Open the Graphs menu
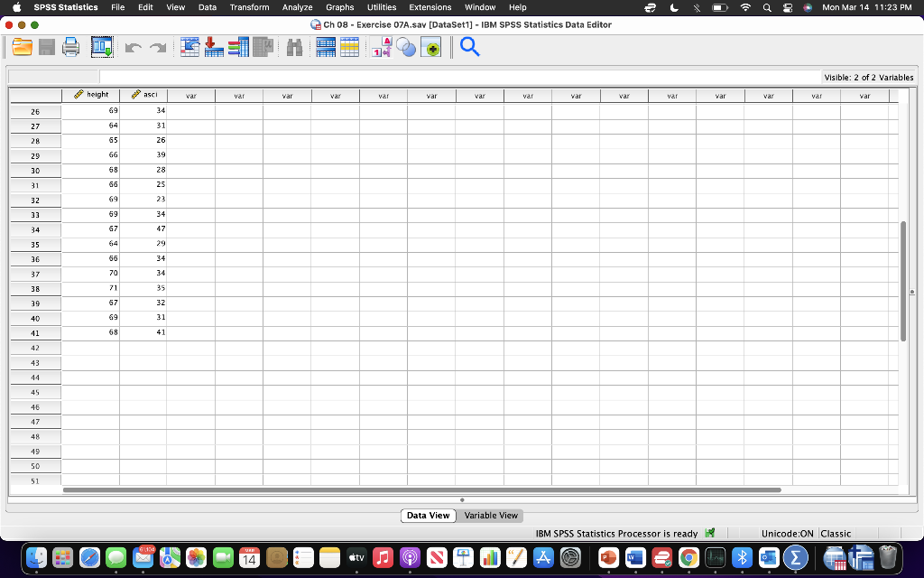Viewport: 924px width, 578px height. coord(339,7)
